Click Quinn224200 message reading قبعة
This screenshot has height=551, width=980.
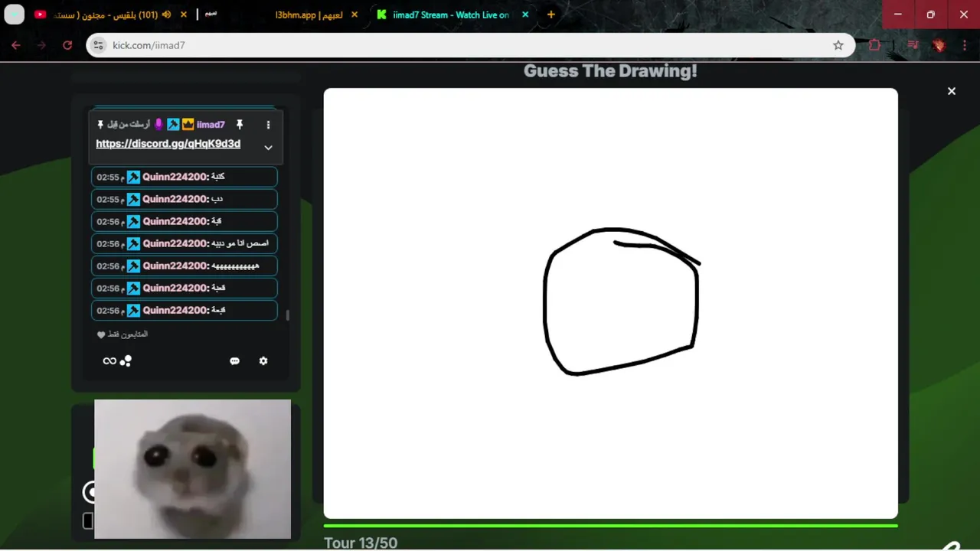[x=185, y=310]
